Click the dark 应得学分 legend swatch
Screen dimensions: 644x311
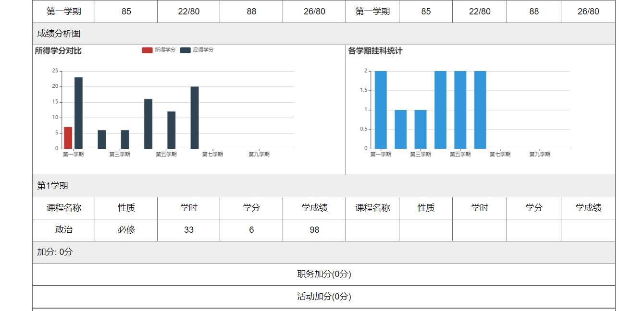pyautogui.click(x=186, y=50)
